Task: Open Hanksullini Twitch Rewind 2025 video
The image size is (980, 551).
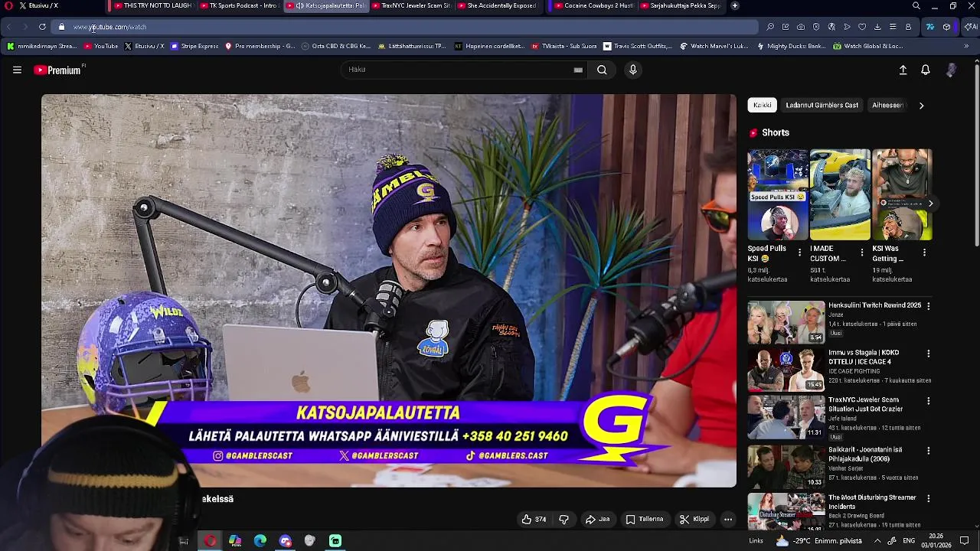Action: 786,322
